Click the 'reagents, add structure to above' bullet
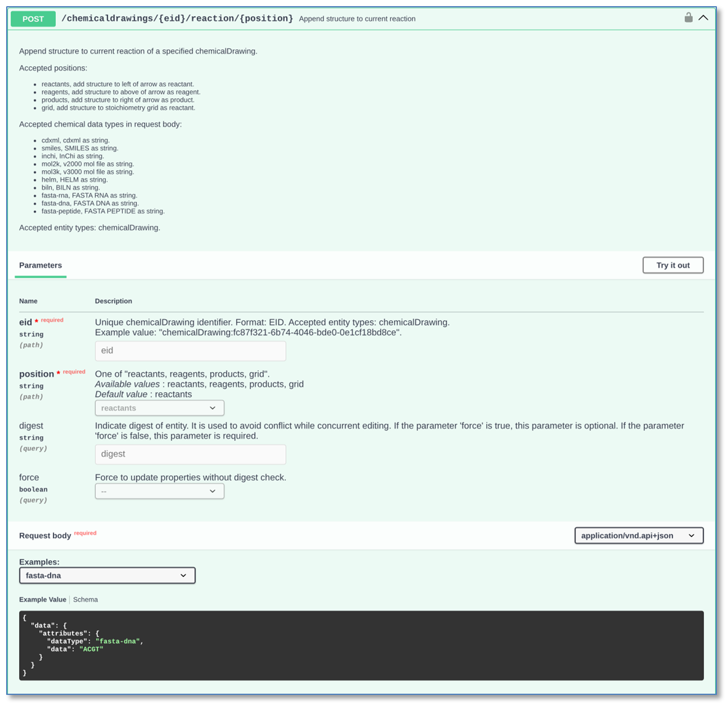Screen dimensions: 728x706 (x=121, y=92)
